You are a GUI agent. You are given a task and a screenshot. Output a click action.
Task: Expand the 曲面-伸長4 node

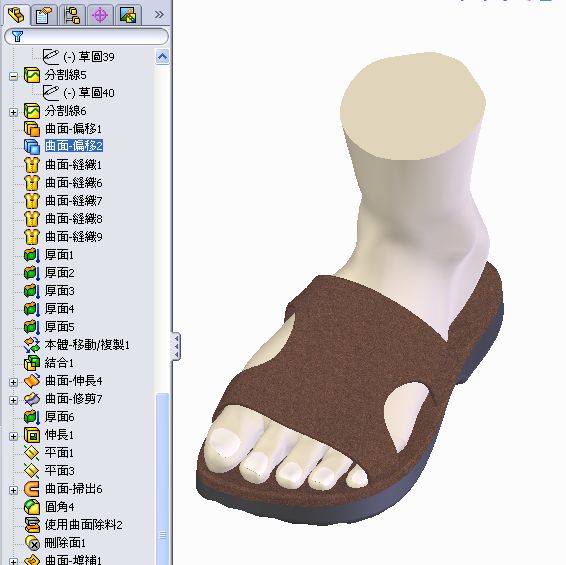pos(13,382)
